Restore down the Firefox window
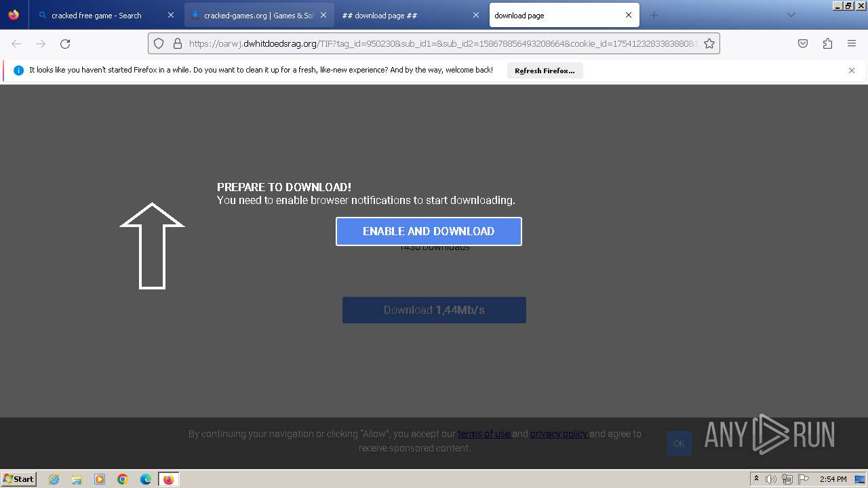The image size is (868, 488). click(848, 5)
